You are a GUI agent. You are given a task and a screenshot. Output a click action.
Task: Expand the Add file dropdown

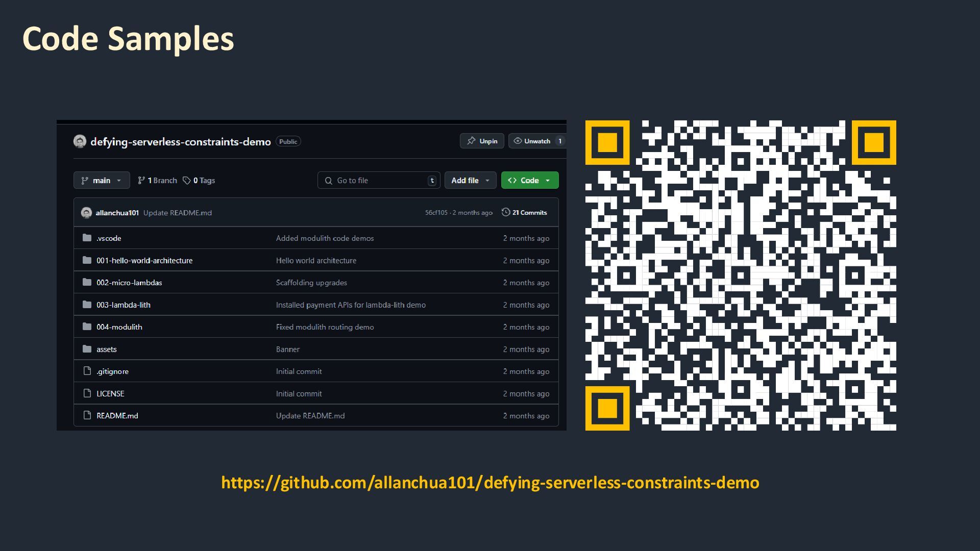tap(470, 181)
